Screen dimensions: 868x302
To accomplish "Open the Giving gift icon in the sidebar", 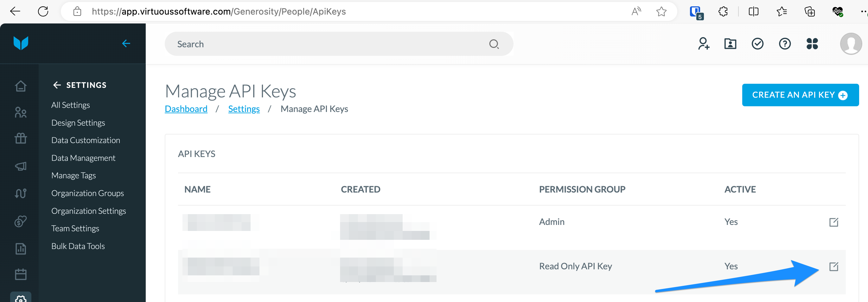I will (x=21, y=138).
